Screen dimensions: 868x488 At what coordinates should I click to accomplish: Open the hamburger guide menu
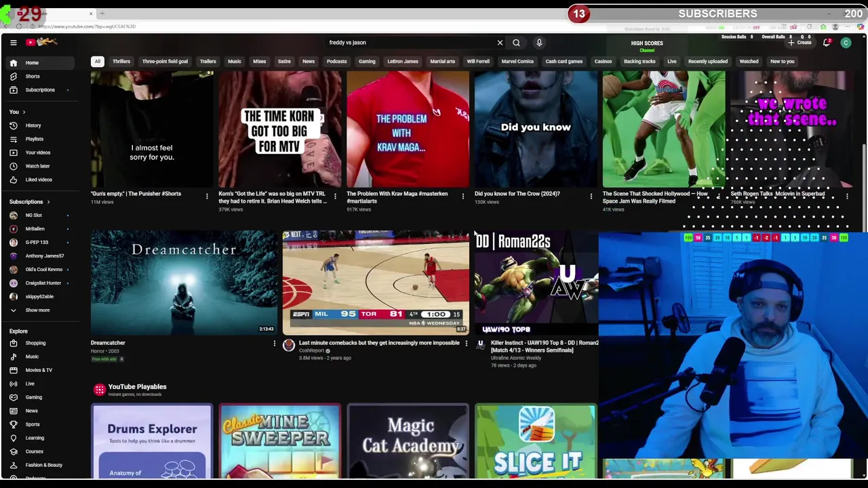[x=13, y=43]
